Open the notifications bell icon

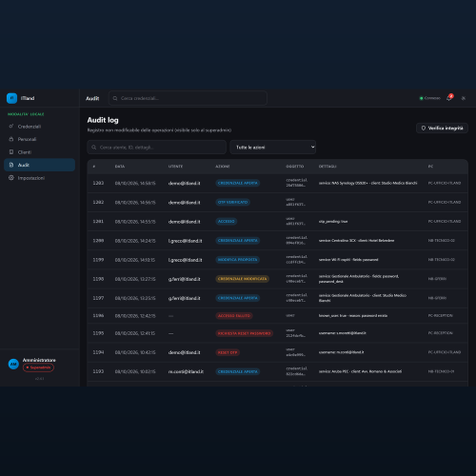pyautogui.click(x=449, y=98)
